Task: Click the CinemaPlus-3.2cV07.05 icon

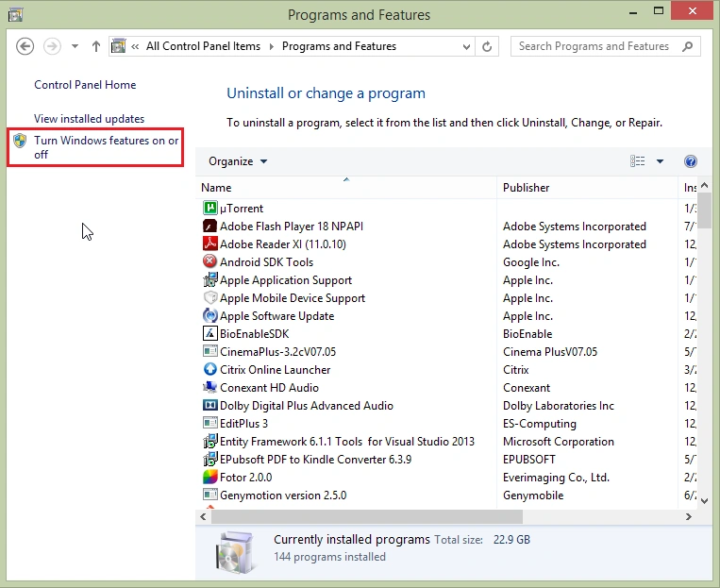Action: (x=209, y=351)
